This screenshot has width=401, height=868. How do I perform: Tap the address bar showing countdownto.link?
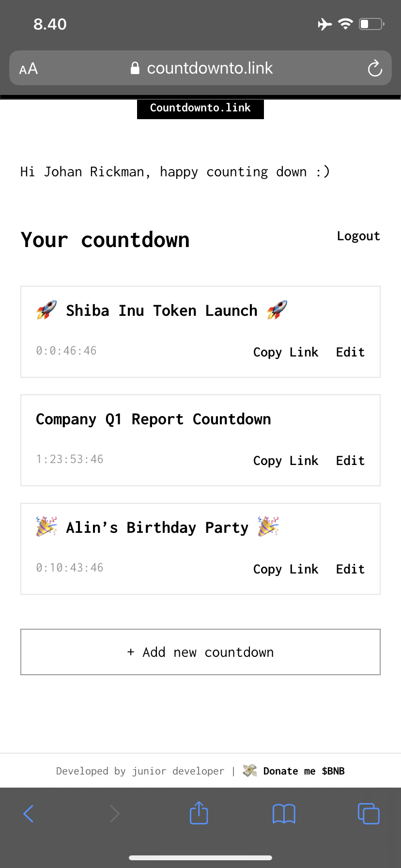211,68
